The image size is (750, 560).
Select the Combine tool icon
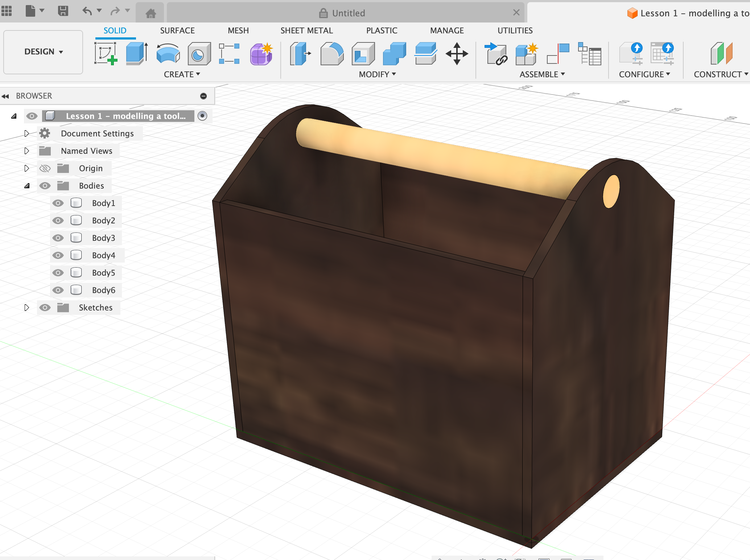pos(394,53)
